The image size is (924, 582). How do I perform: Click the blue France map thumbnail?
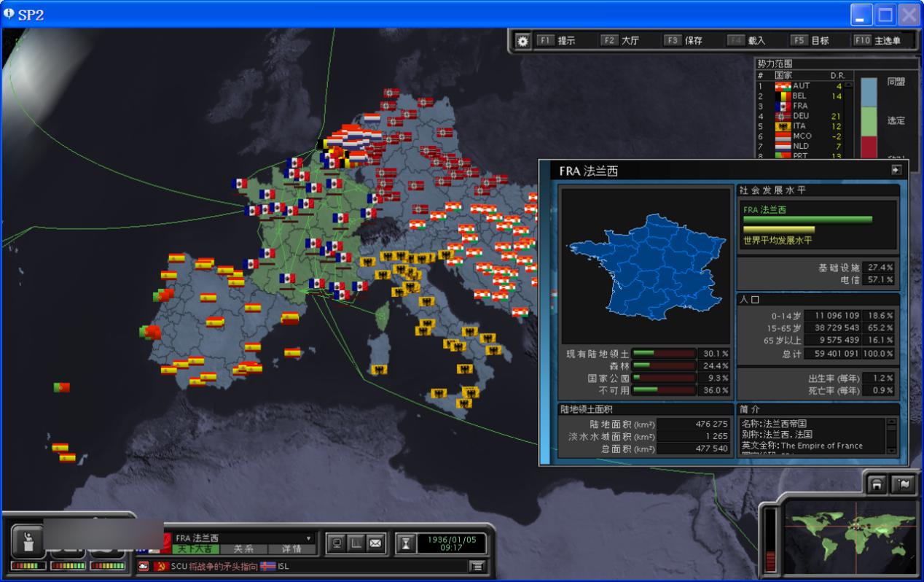(646, 267)
